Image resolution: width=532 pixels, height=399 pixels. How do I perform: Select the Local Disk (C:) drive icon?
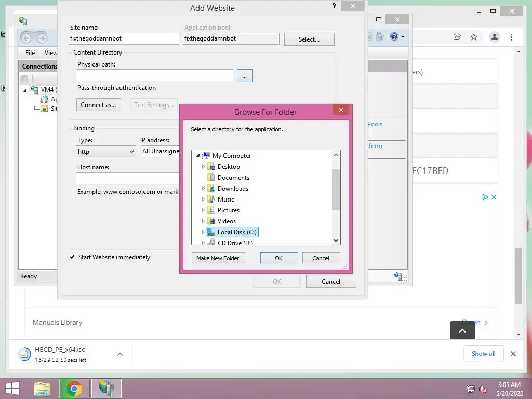pyautogui.click(x=211, y=232)
